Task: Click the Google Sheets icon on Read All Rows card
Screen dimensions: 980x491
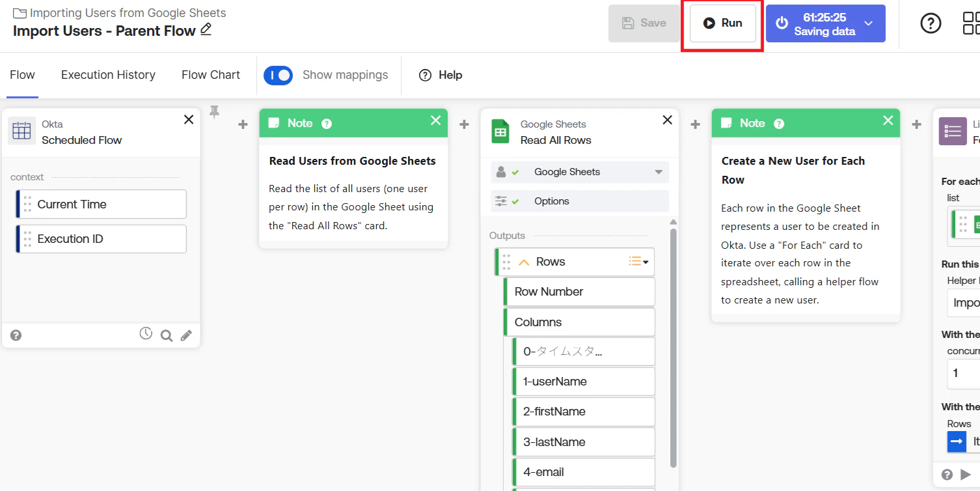Action: 500,131
